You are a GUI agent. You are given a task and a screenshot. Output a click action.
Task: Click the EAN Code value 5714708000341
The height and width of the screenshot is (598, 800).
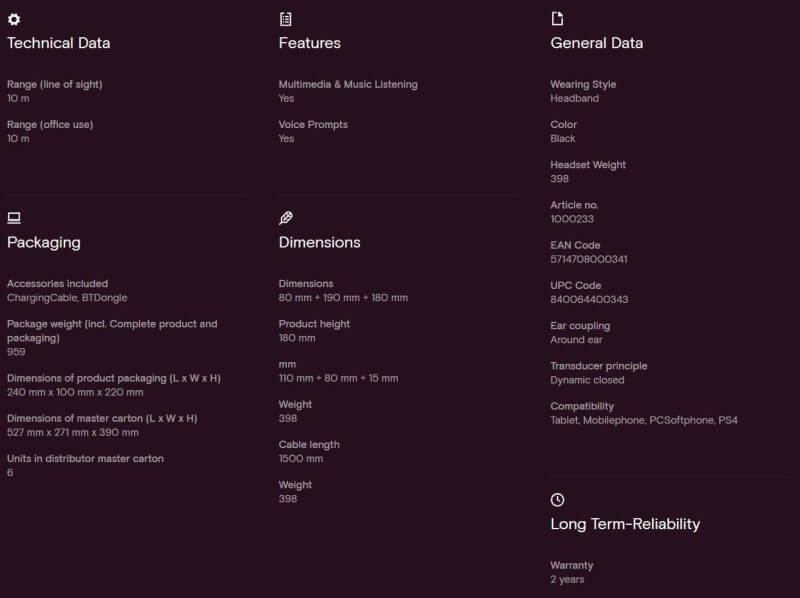(x=589, y=259)
